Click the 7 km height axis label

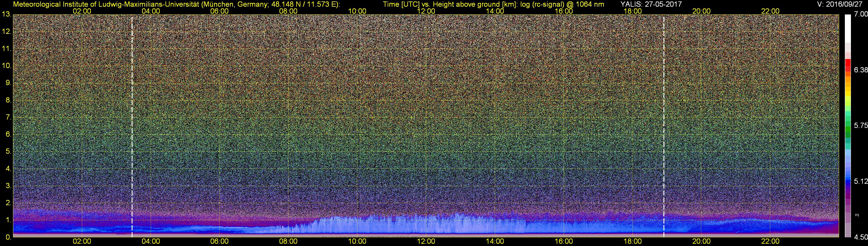tap(8, 117)
